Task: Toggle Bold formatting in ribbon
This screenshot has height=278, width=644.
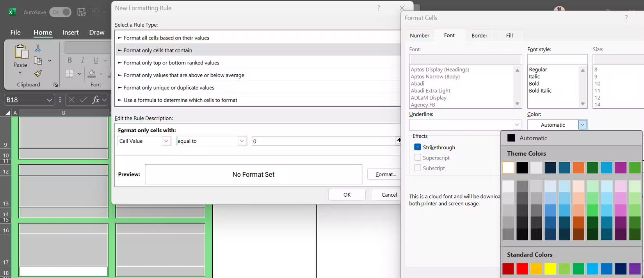Action: pyautogui.click(x=69, y=60)
